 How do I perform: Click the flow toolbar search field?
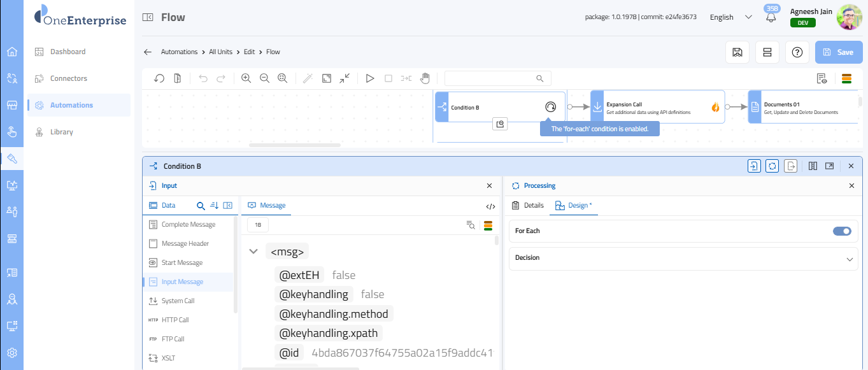click(490, 78)
